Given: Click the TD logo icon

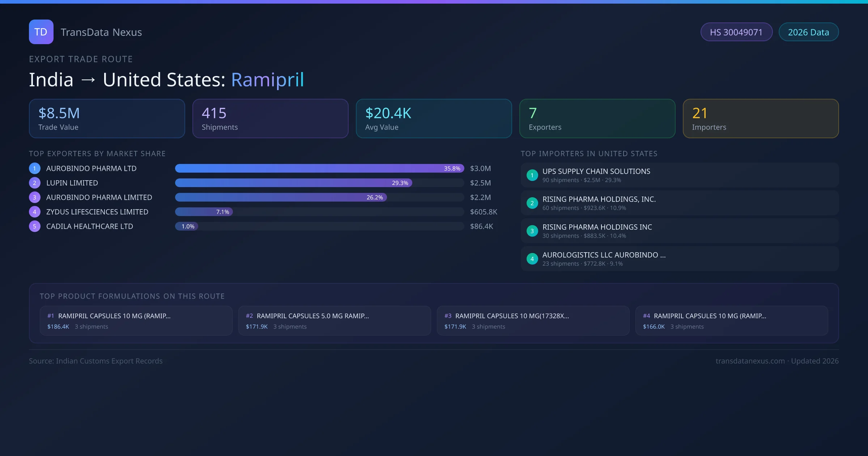Looking at the screenshot, I should 41,32.
